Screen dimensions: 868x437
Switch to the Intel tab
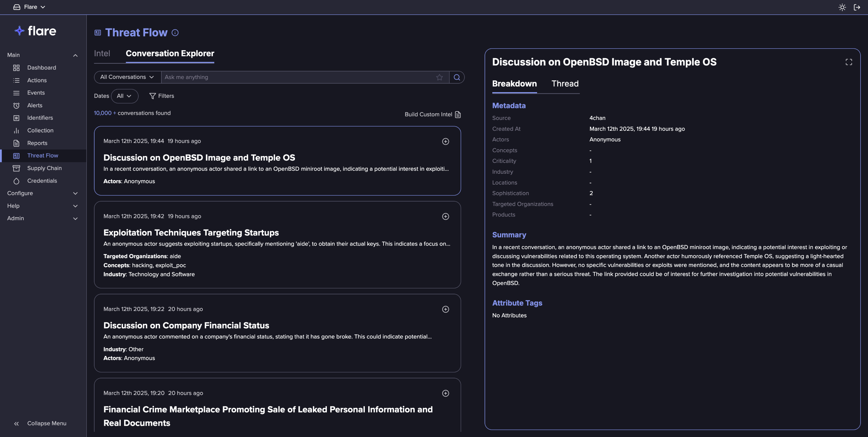pos(102,54)
